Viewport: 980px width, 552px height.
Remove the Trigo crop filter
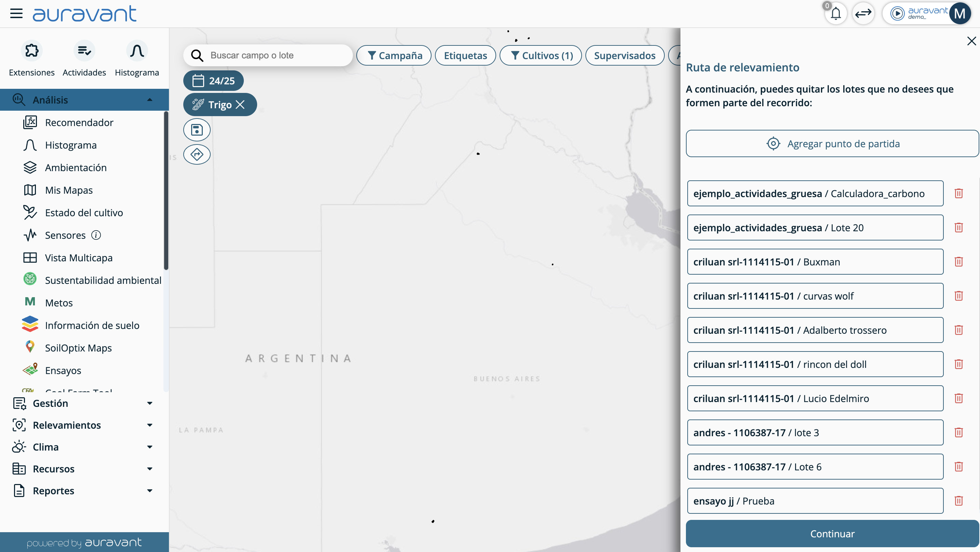tap(240, 105)
